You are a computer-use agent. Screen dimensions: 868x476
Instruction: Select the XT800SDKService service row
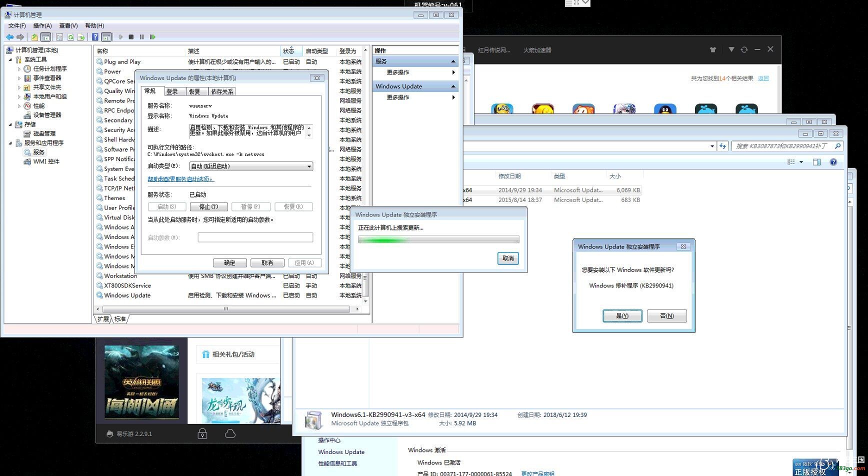point(229,285)
